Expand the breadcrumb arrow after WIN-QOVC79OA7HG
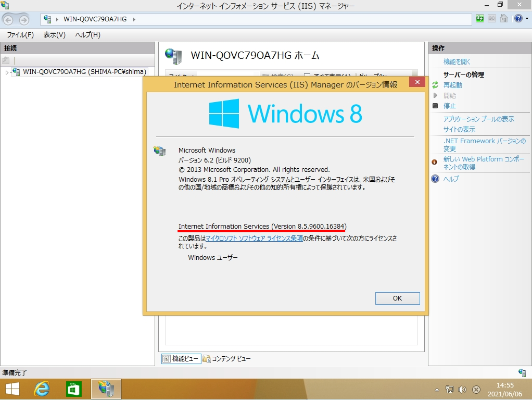This screenshot has height=400, width=532. coord(134,19)
